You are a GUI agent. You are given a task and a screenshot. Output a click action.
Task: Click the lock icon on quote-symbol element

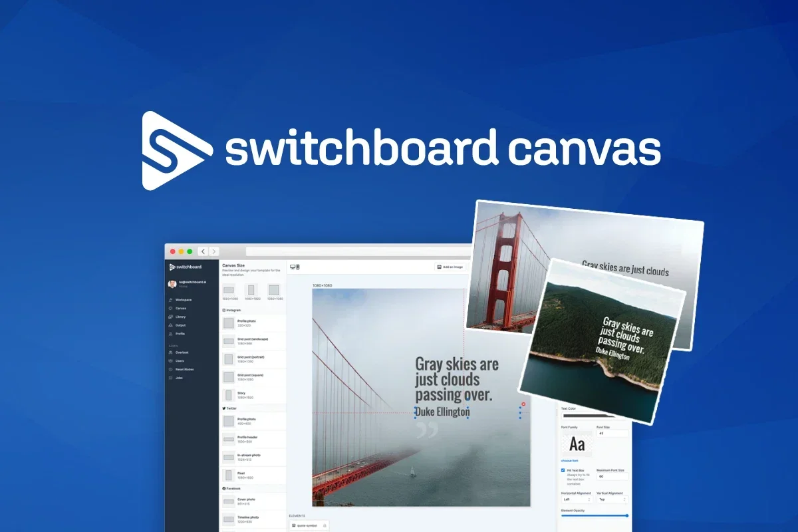click(x=325, y=525)
